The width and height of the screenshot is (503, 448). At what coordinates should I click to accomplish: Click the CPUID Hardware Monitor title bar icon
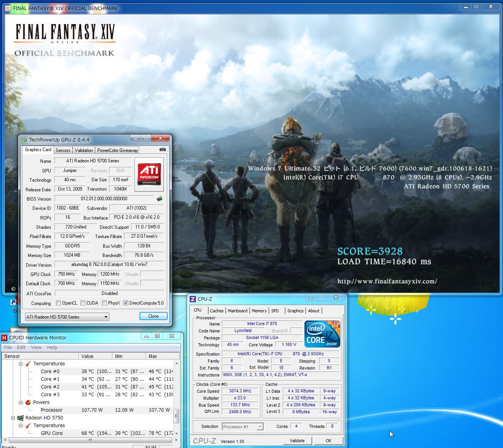tap(5, 337)
